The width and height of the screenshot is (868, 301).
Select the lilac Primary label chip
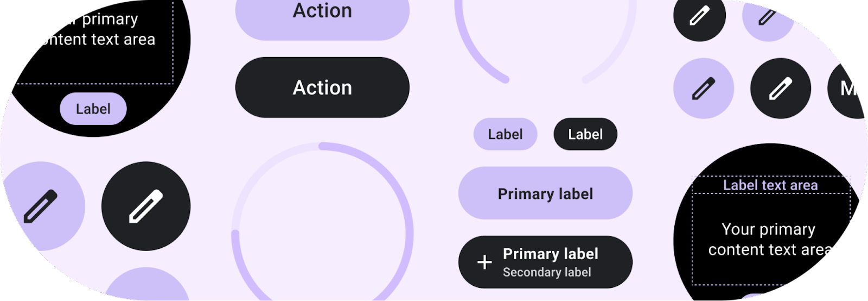click(545, 193)
